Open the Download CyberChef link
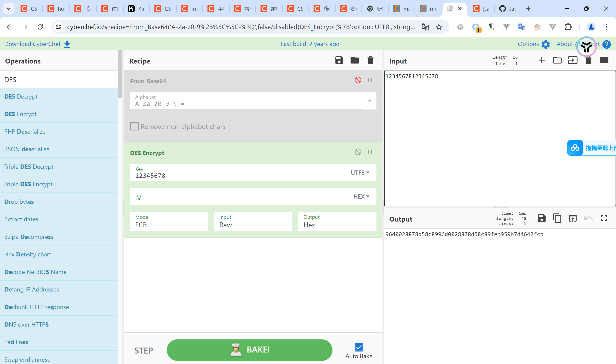 [x=37, y=44]
